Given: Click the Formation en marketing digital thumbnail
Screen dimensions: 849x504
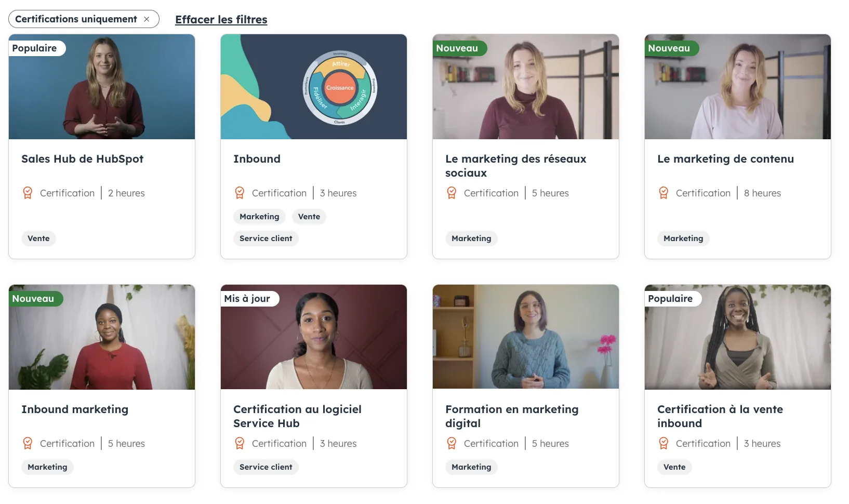Looking at the screenshot, I should [525, 337].
